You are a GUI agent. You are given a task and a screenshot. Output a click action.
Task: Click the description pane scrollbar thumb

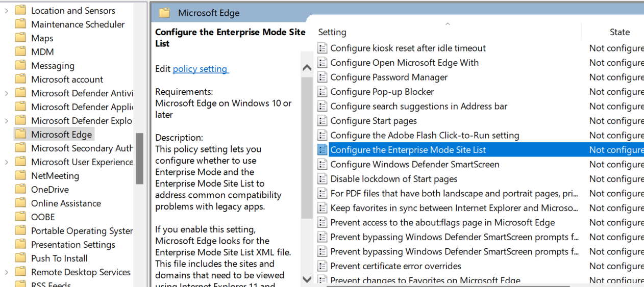pyautogui.click(x=307, y=148)
